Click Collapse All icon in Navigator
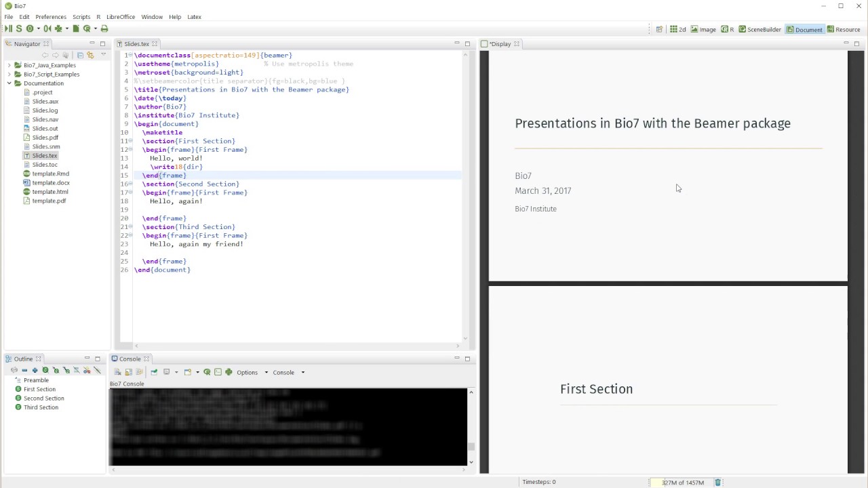868x488 pixels. (x=80, y=55)
